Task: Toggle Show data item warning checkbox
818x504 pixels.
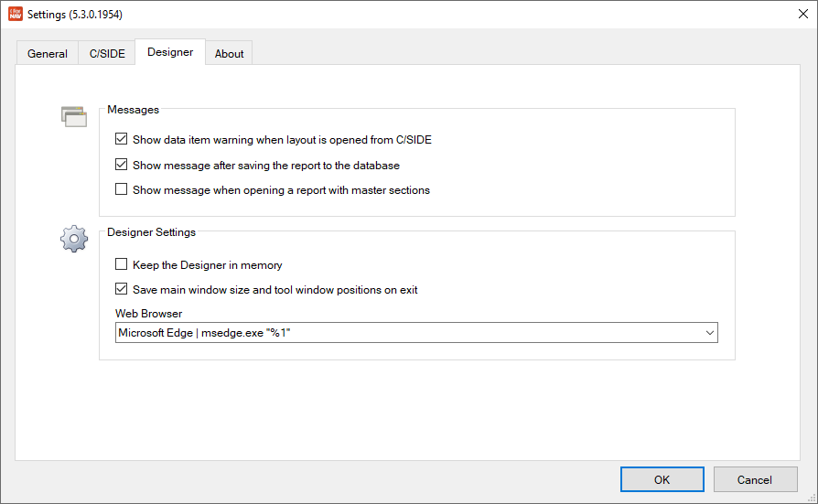Action: coord(121,139)
